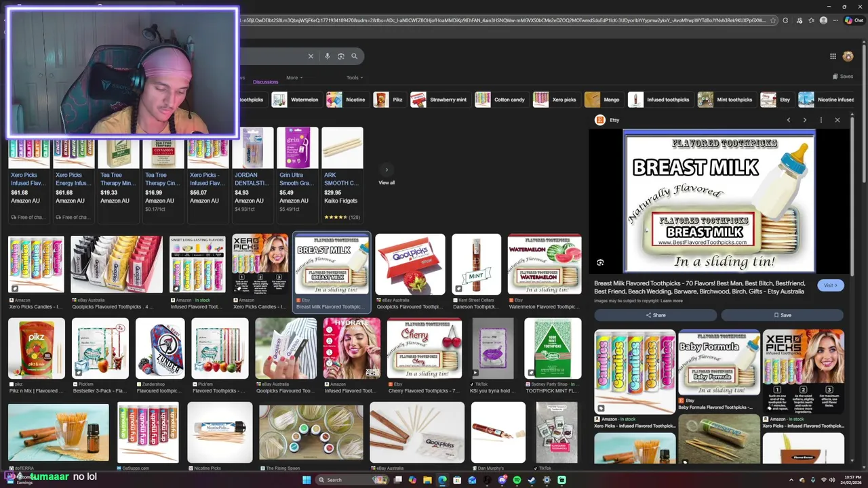
Task: Switch to Discussions tab
Action: click(x=266, y=81)
